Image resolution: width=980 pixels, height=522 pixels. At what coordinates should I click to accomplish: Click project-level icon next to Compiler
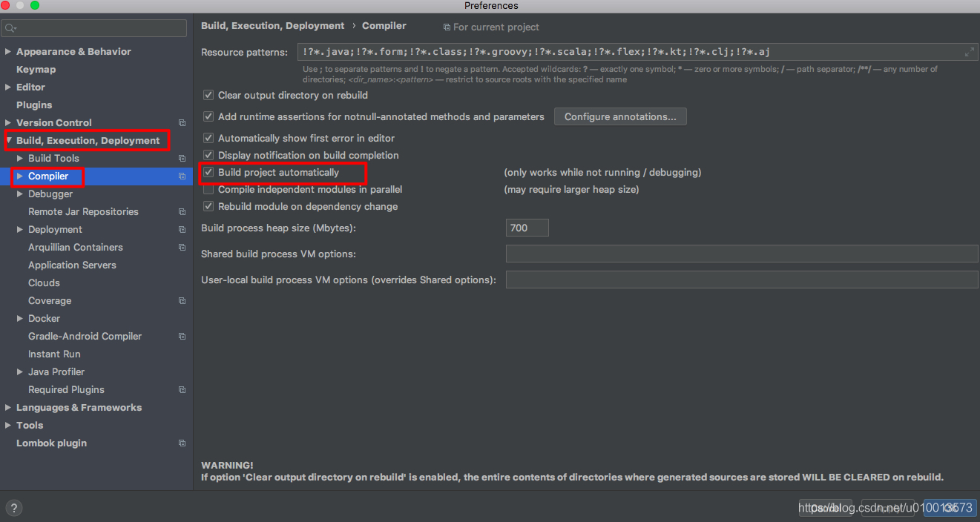(182, 176)
